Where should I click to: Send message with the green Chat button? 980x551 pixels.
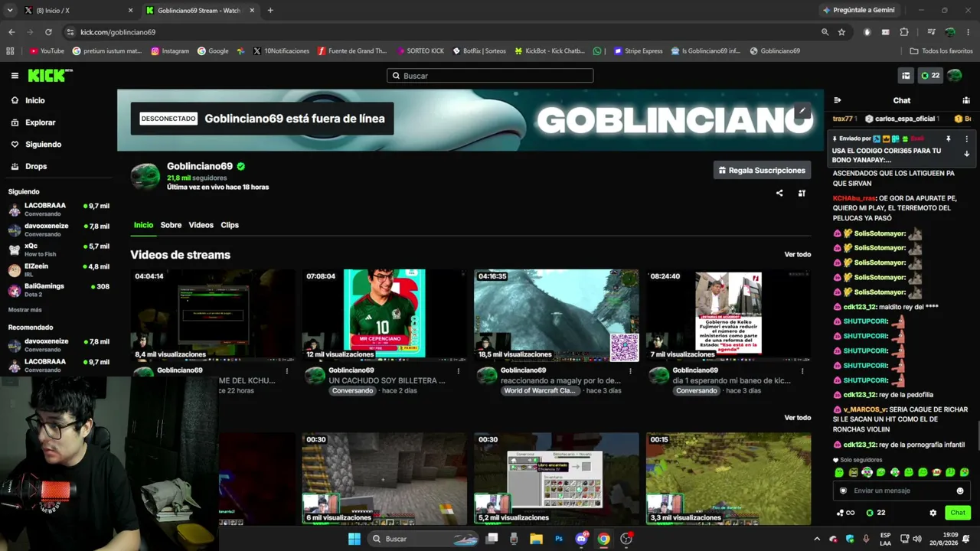[958, 513]
